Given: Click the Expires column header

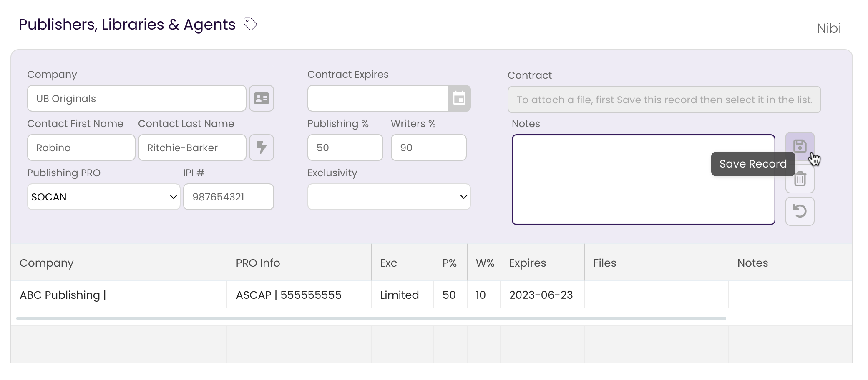Looking at the screenshot, I should tap(543, 263).
